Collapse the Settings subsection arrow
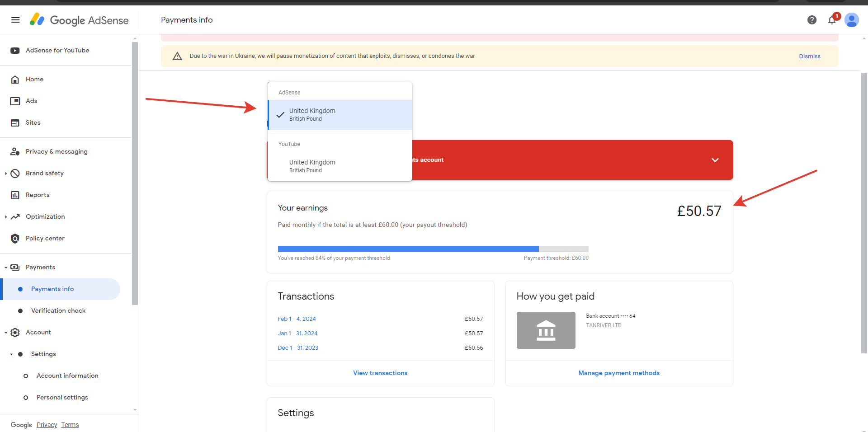Image resolution: width=868 pixels, height=432 pixels. [11, 354]
